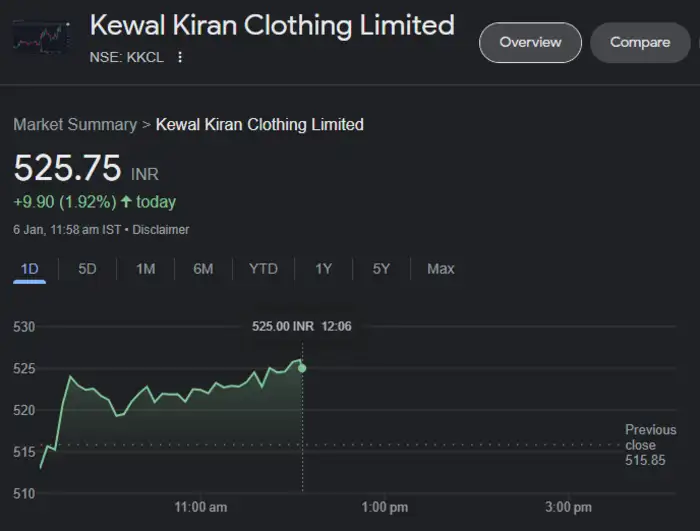The image size is (700, 531).
Task: Show the Max time range chart
Action: [x=440, y=269]
